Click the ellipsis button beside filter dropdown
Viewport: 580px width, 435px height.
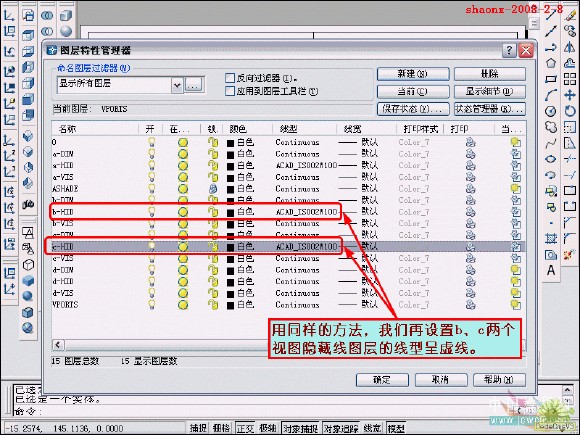194,85
